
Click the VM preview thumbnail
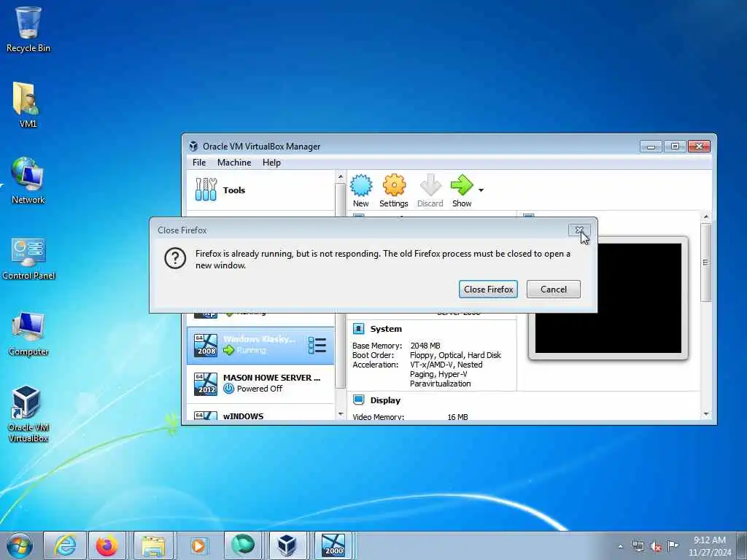point(608,298)
